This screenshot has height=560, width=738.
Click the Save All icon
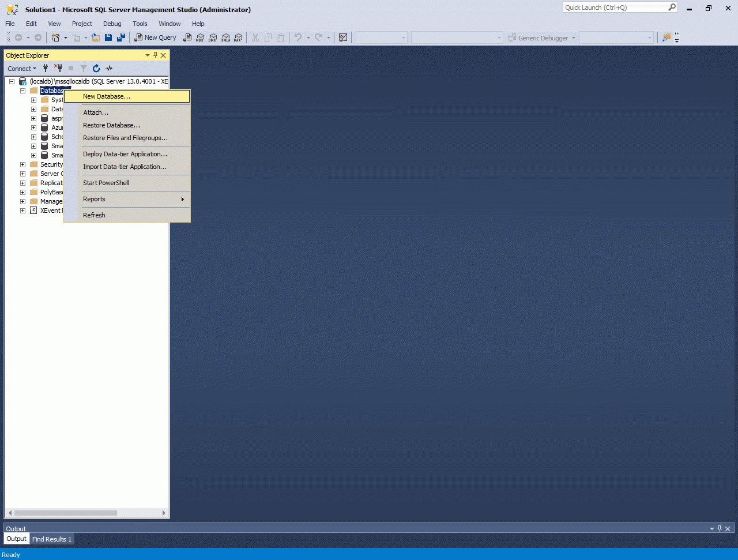click(121, 37)
